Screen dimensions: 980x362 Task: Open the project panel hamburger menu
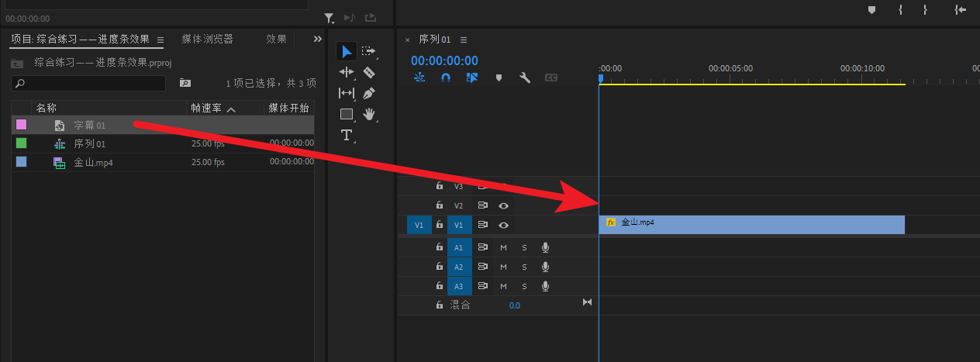160,40
